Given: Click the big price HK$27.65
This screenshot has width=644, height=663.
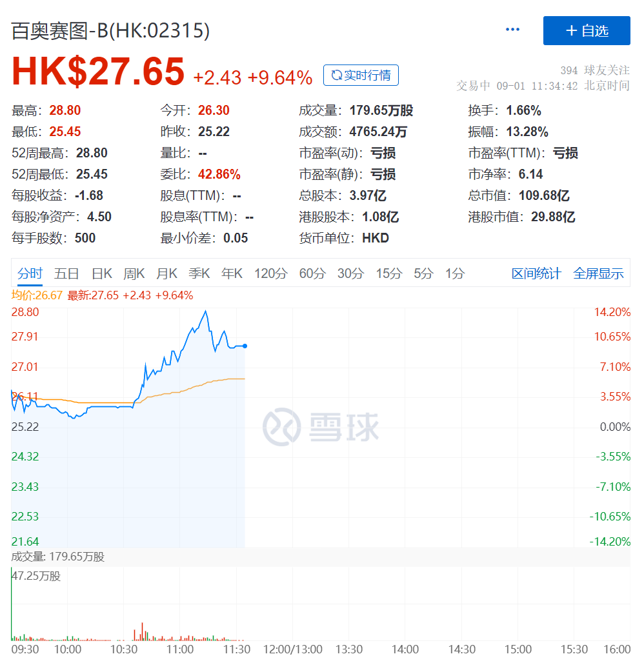Looking at the screenshot, I should point(98,72).
